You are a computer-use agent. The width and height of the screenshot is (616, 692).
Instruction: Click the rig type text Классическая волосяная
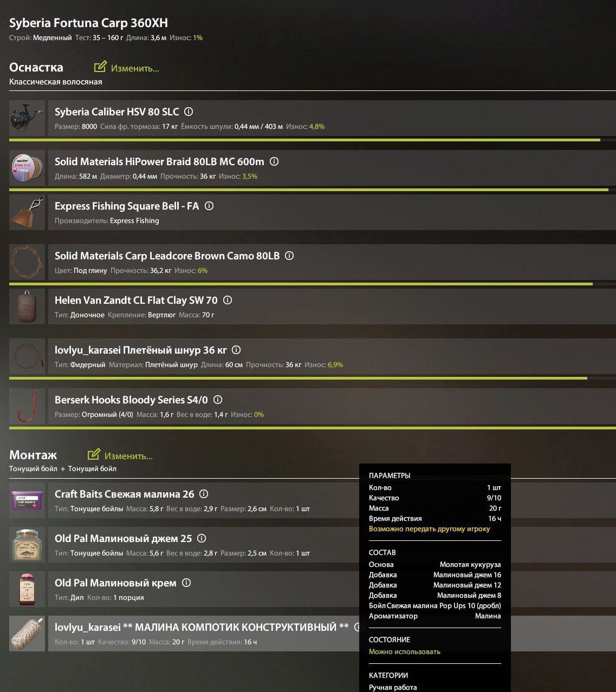(x=55, y=82)
